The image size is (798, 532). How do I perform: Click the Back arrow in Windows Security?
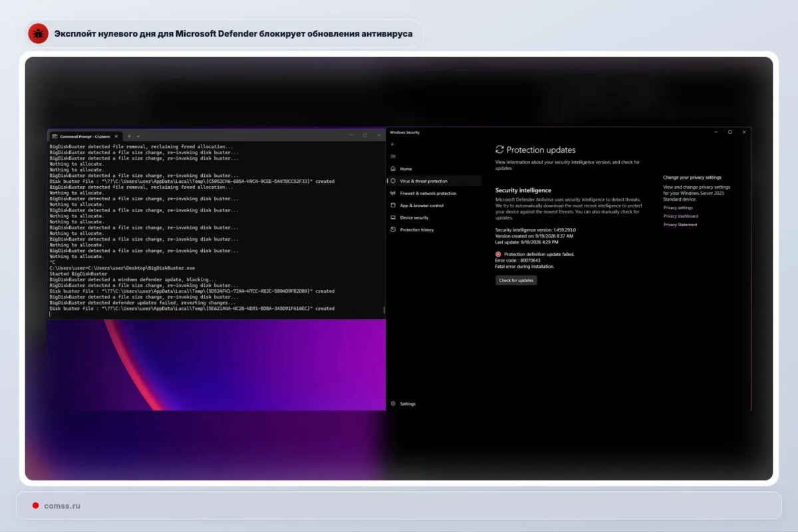393,144
